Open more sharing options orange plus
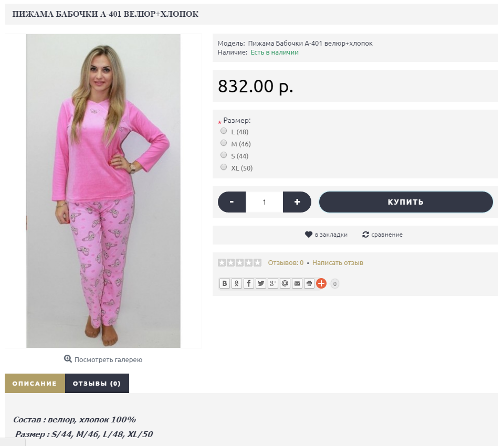Screen dimensions: 504x446 [x=321, y=283]
